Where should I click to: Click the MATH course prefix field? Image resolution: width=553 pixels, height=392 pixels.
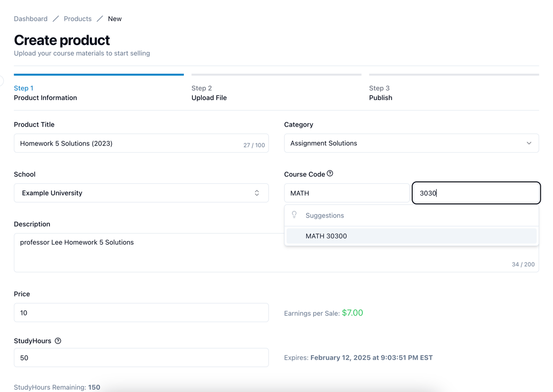(347, 193)
